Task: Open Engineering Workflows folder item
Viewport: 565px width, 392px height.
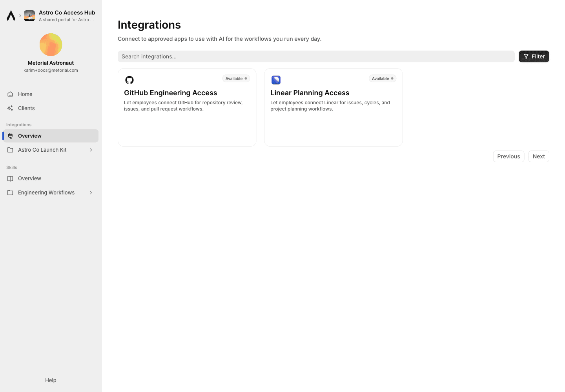Action: coord(51,192)
